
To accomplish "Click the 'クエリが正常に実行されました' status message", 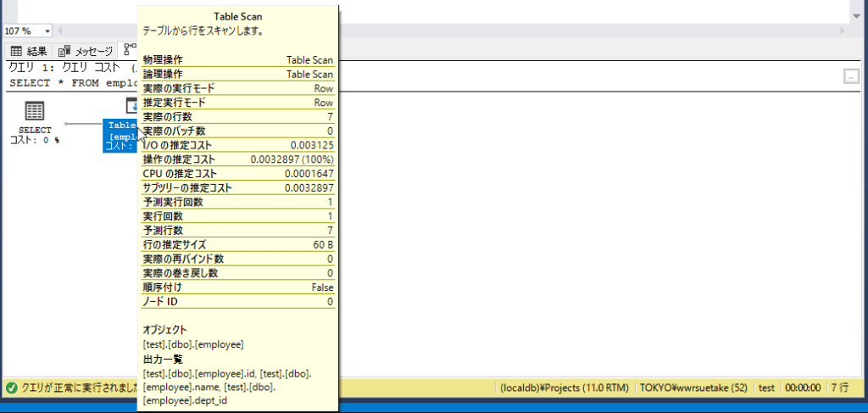I will coord(80,388).
